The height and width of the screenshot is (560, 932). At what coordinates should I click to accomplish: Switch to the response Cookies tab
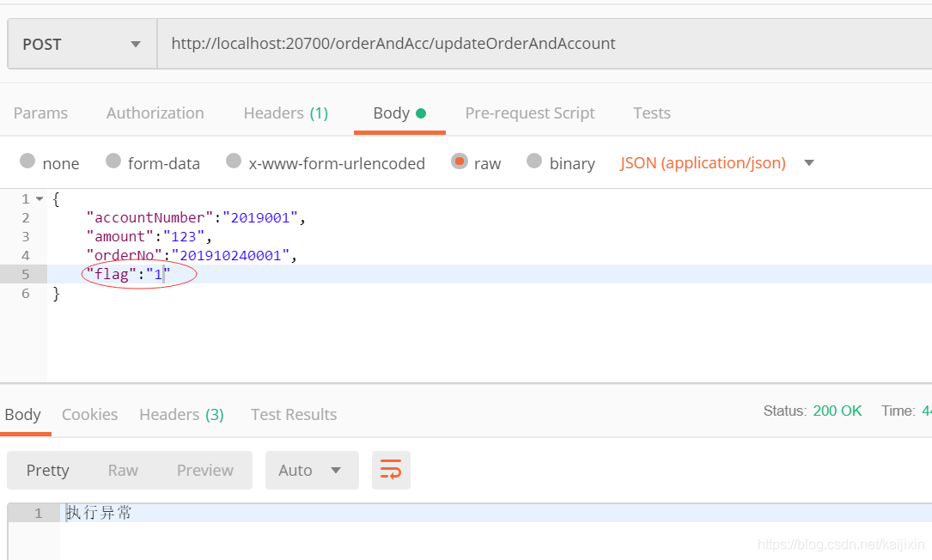(89, 414)
